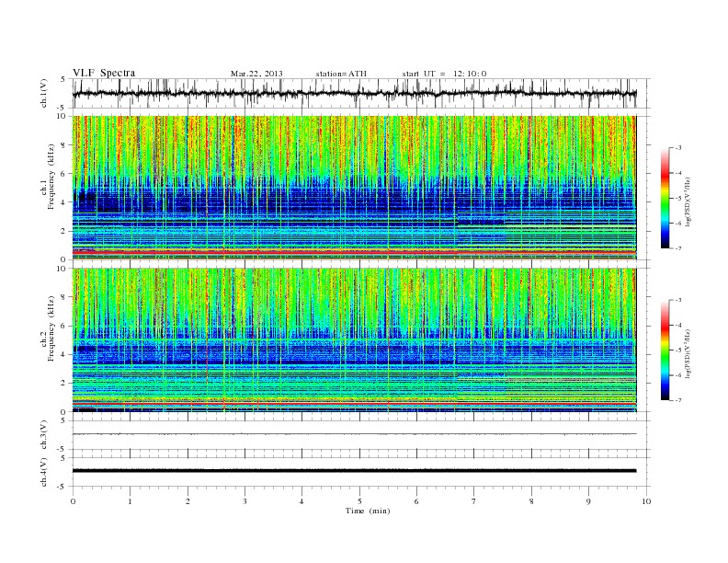
Task: Click the log(PSD) label beside ch.2 colorbar
Action: click(x=688, y=353)
